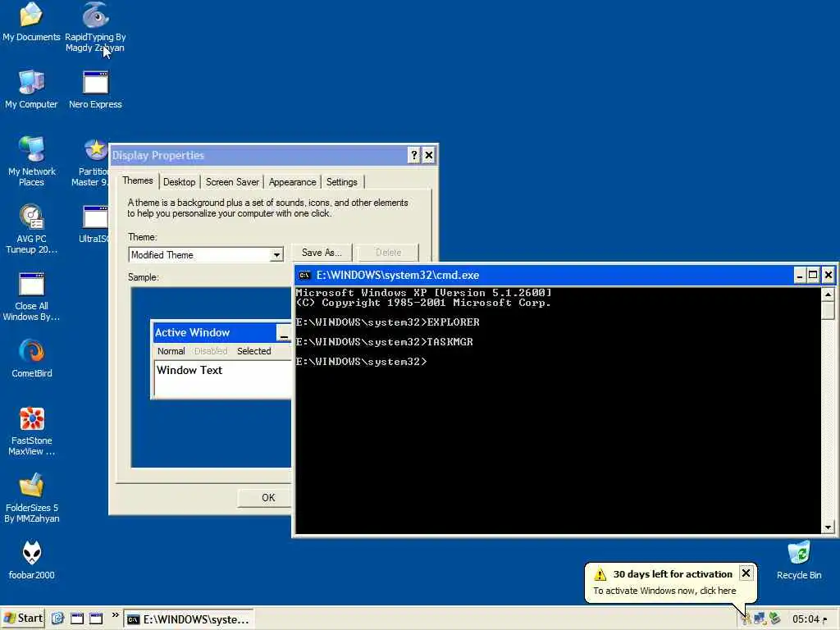Select the CometBird browser icon

32,358
